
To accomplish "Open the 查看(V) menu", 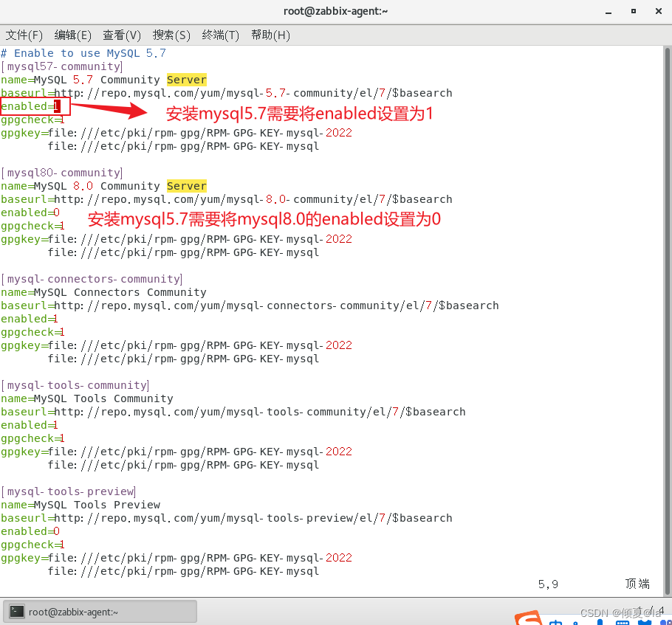I will pos(122,35).
